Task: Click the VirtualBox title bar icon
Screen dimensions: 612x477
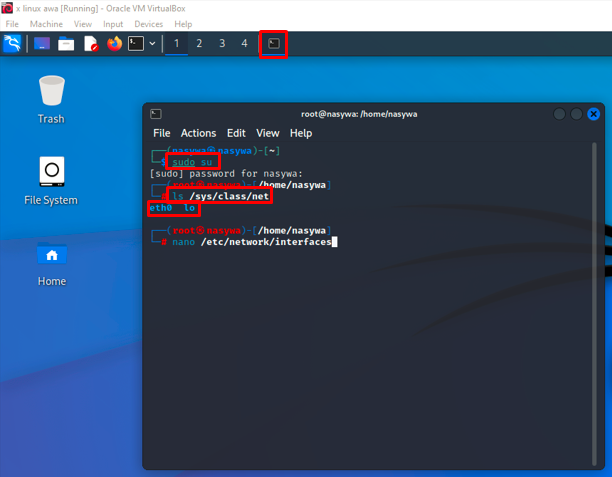Action: pyautogui.click(x=7, y=8)
